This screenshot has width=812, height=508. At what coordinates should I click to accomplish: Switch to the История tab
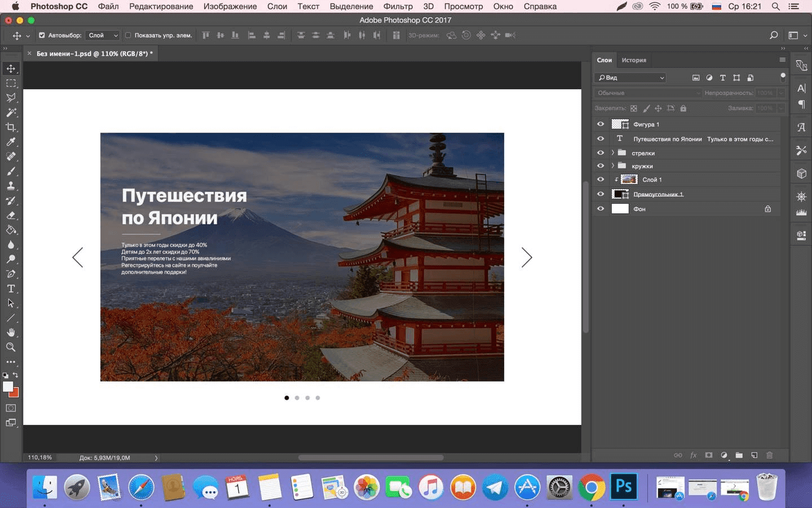point(634,60)
